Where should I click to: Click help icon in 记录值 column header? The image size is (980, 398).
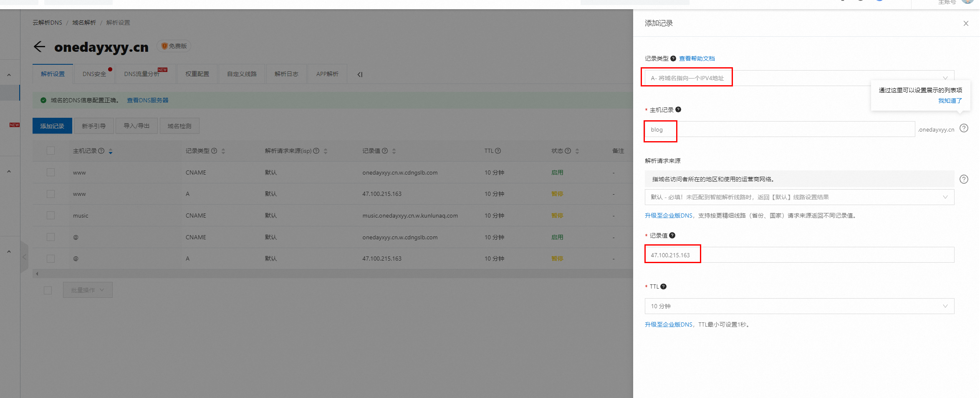(x=385, y=151)
